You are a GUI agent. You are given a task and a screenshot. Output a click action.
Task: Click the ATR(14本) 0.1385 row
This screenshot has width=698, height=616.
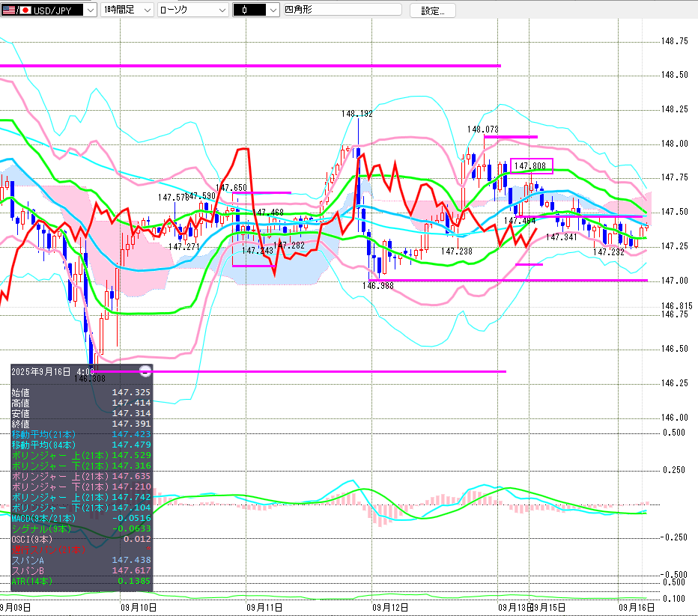pyautogui.click(x=81, y=581)
